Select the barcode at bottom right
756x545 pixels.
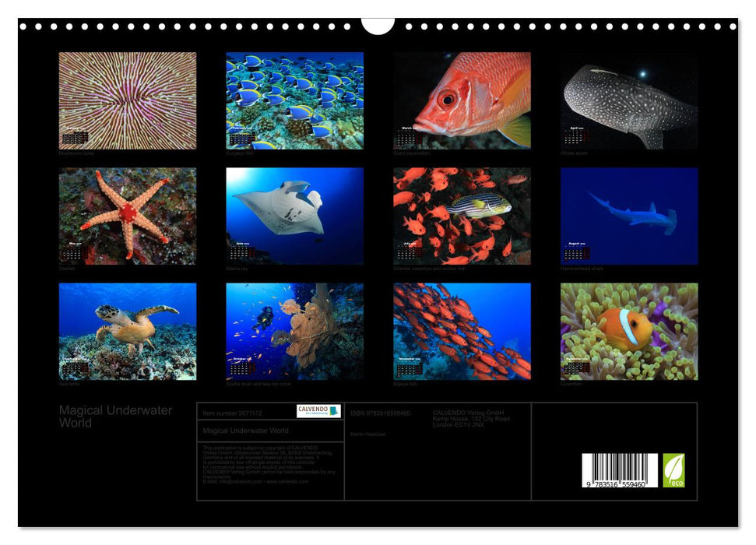coord(620,469)
